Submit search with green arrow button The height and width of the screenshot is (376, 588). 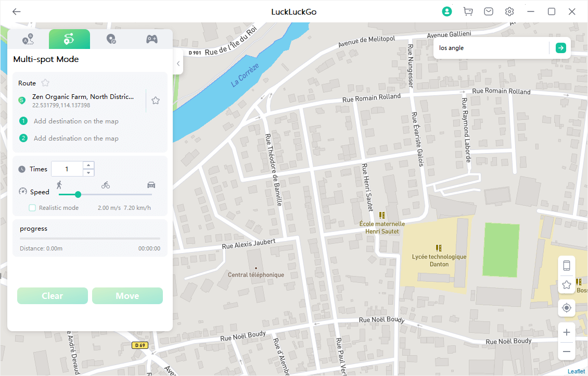click(560, 48)
